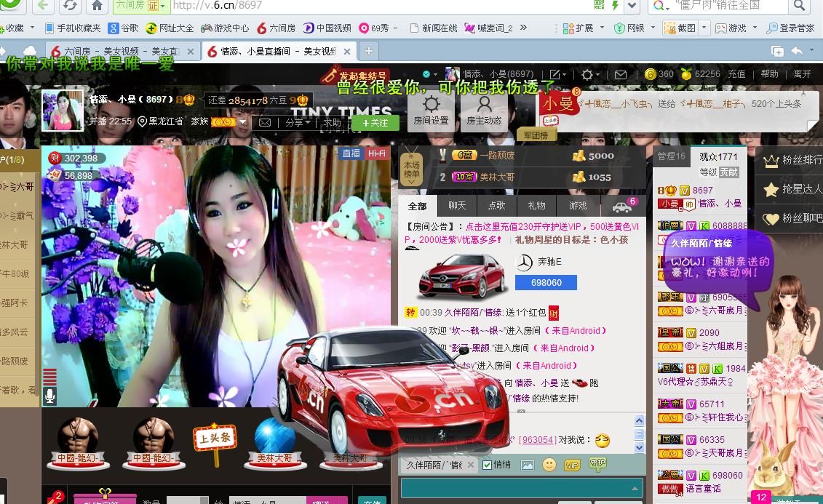Click the yellow VIP icon in chat bar
823x504 pixels.
572,465
